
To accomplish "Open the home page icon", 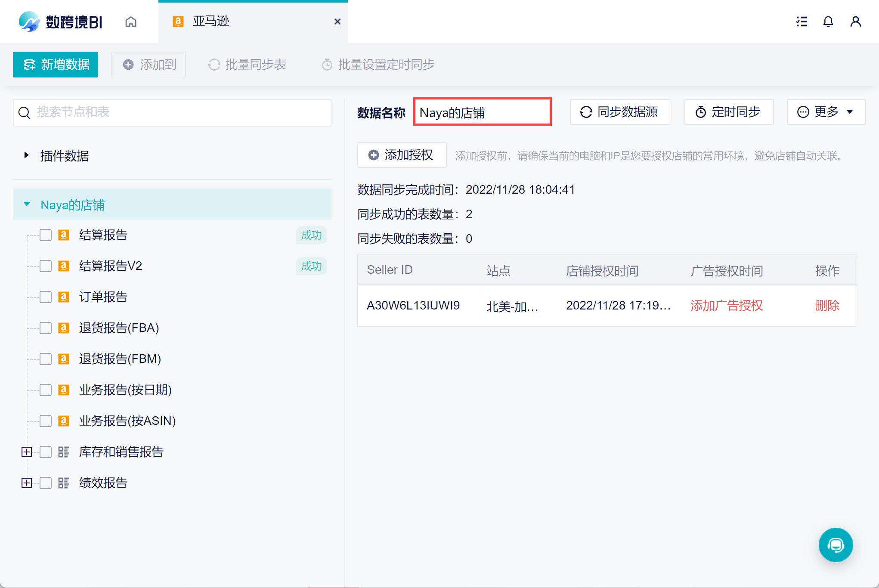I will (x=131, y=22).
